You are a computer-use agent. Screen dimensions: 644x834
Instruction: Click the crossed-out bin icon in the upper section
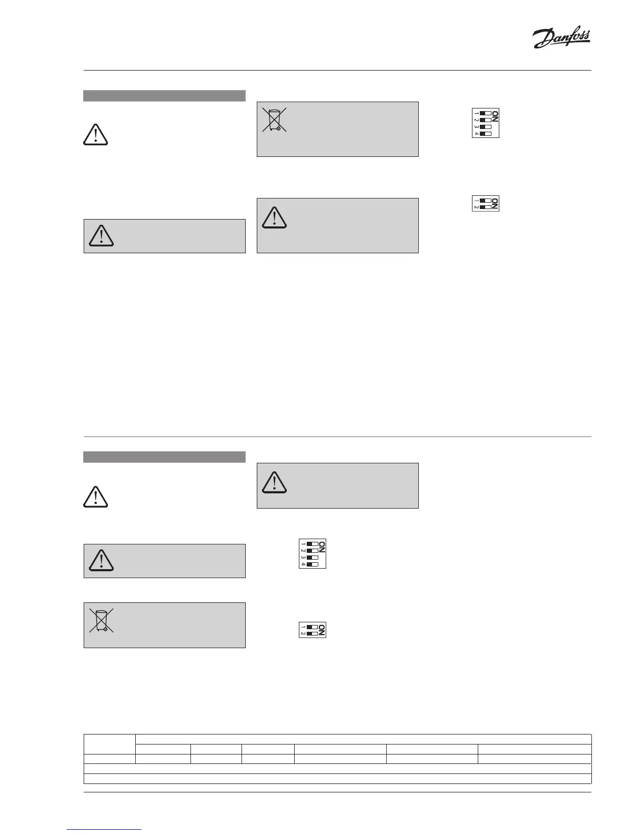(274, 119)
